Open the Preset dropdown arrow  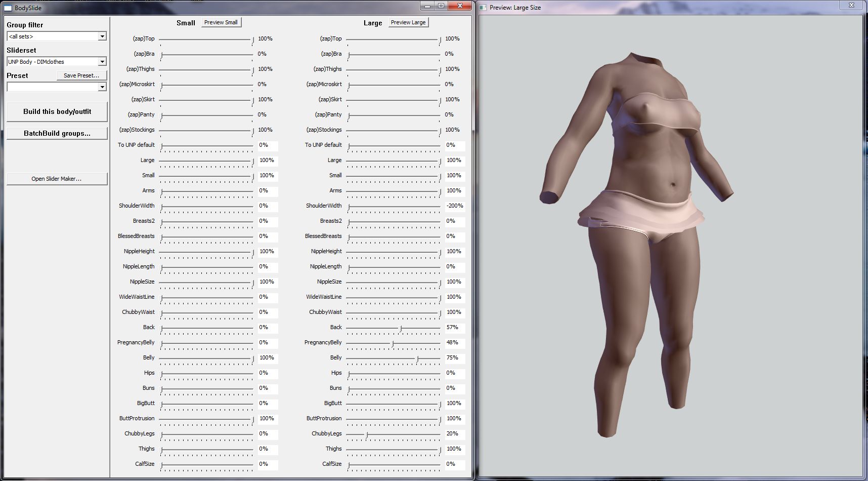tap(102, 87)
